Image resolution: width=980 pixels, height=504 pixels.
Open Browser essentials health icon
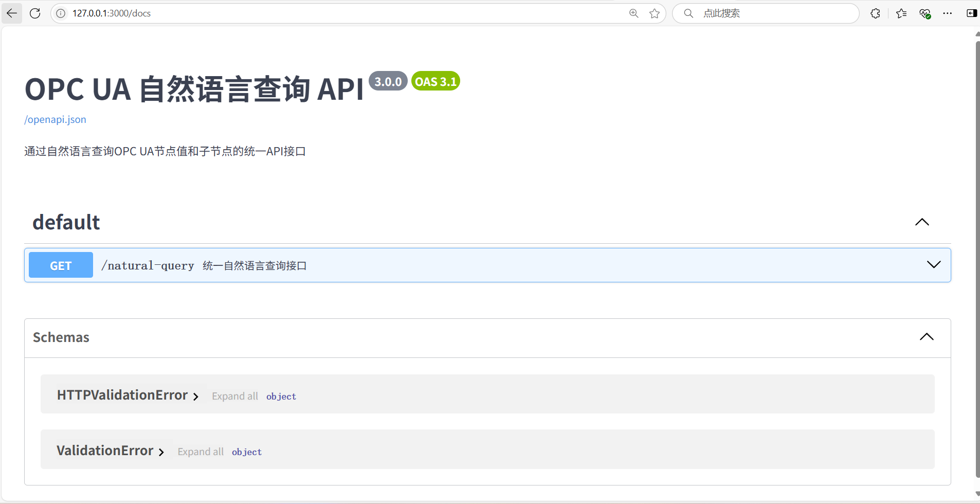(924, 13)
